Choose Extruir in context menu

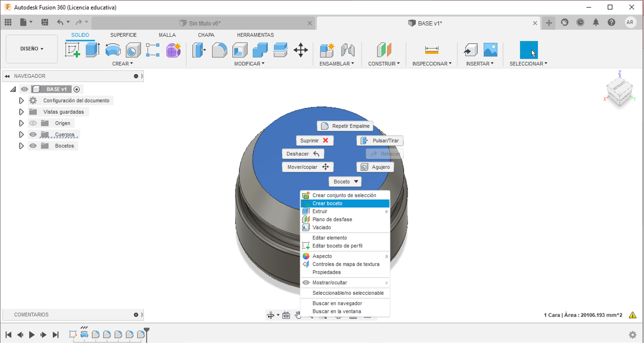tap(345, 212)
